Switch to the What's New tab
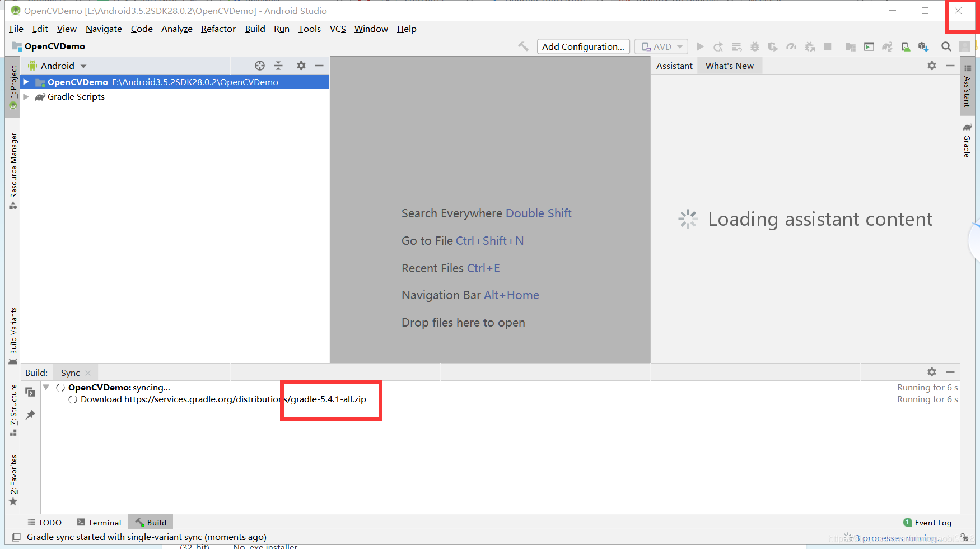This screenshot has height=549, width=980. (729, 66)
